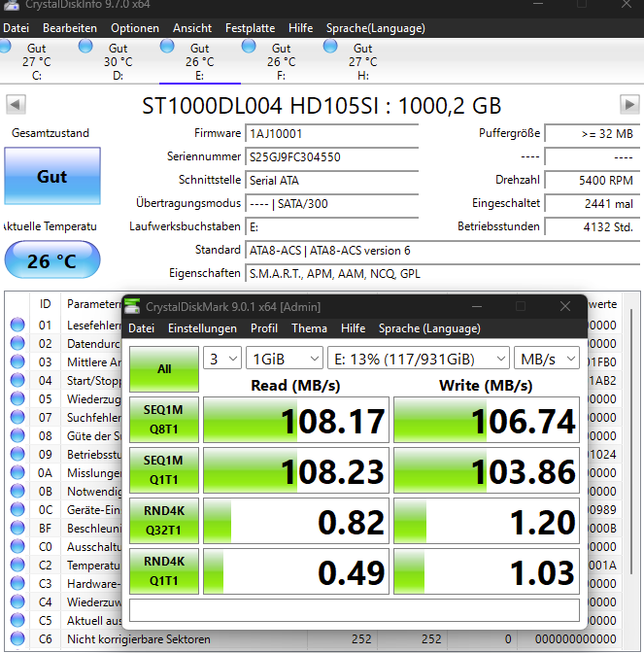
Task: Click CrystalDiskMark app icon in title bar
Action: click(132, 307)
